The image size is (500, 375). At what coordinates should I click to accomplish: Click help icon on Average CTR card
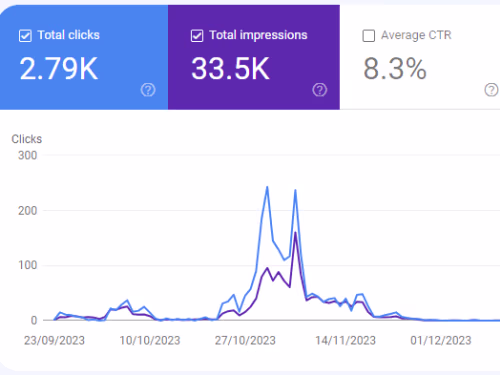pos(491,90)
